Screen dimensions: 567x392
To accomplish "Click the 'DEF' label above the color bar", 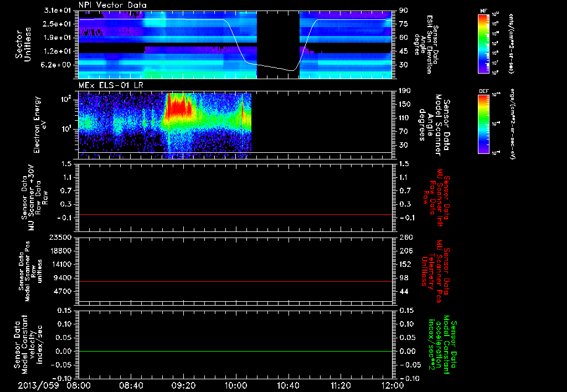I will point(483,91).
